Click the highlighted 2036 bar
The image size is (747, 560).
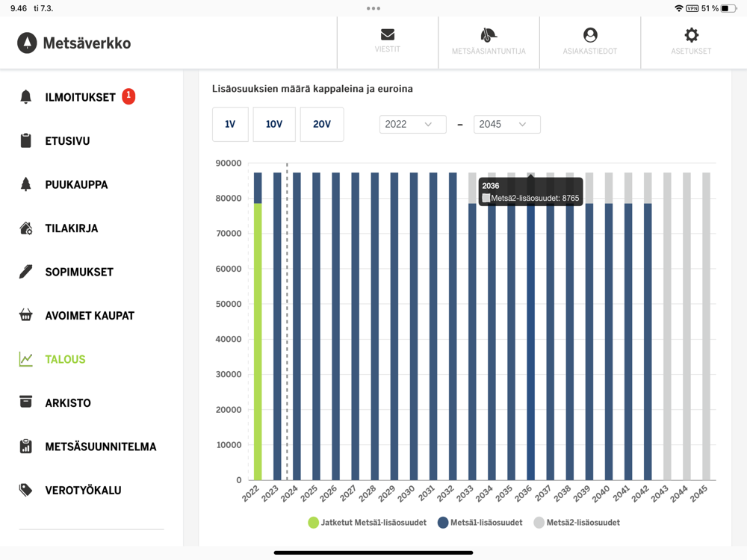point(530,343)
